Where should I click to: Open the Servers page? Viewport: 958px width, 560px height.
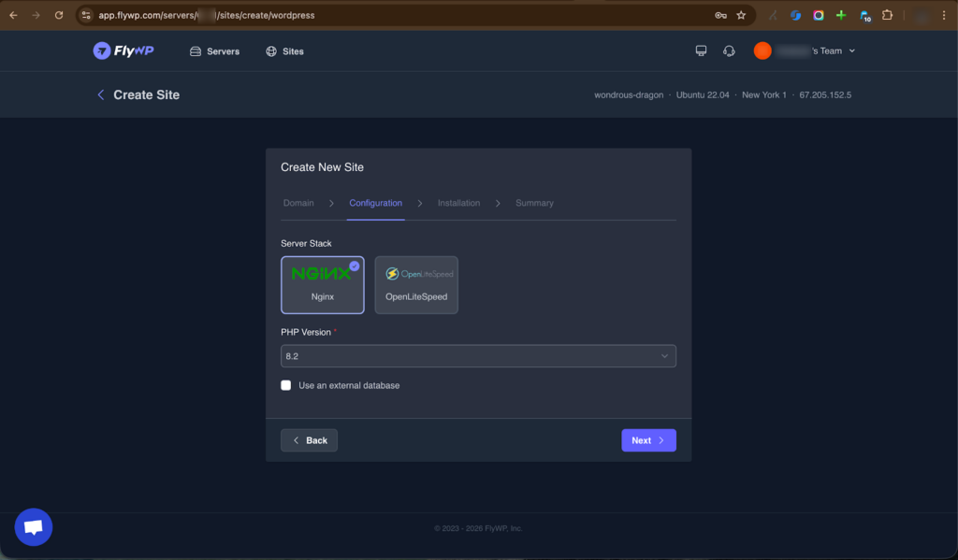214,51
